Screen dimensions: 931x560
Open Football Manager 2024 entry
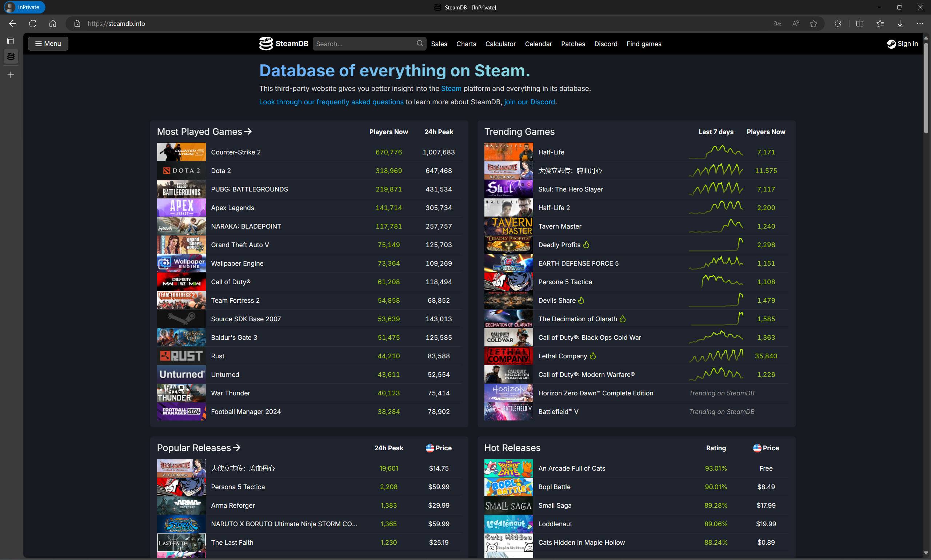(246, 411)
